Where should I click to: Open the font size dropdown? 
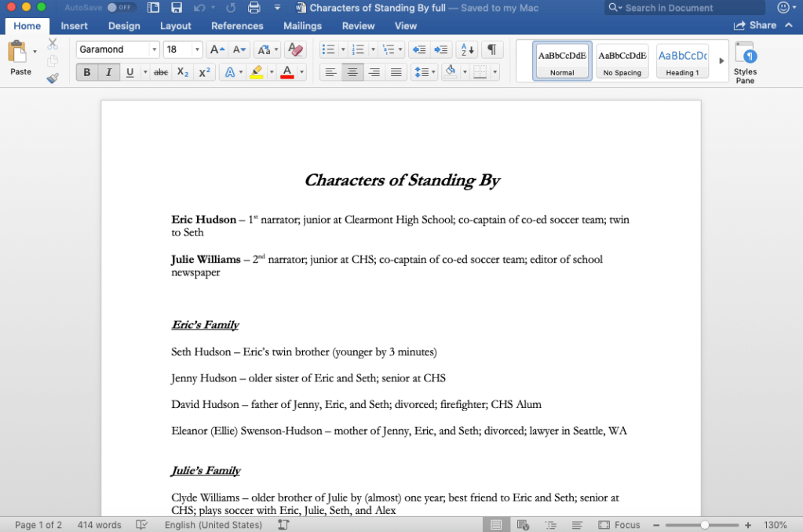pyautogui.click(x=196, y=49)
